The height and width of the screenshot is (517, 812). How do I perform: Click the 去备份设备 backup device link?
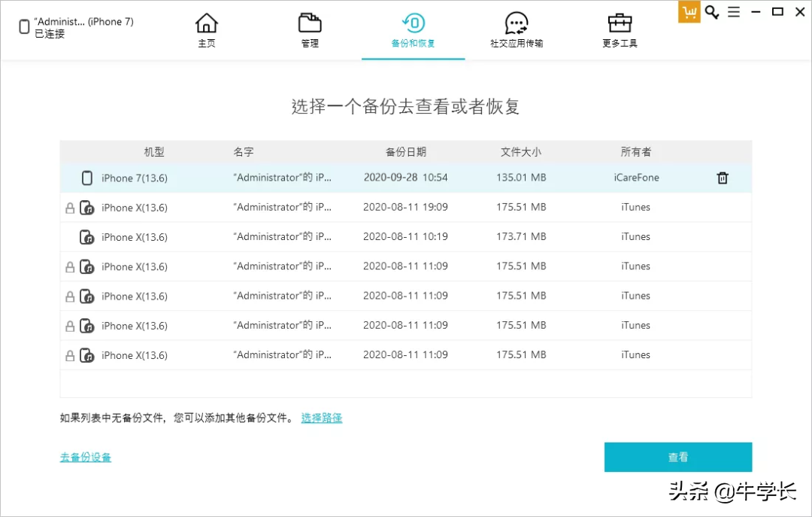(x=84, y=457)
